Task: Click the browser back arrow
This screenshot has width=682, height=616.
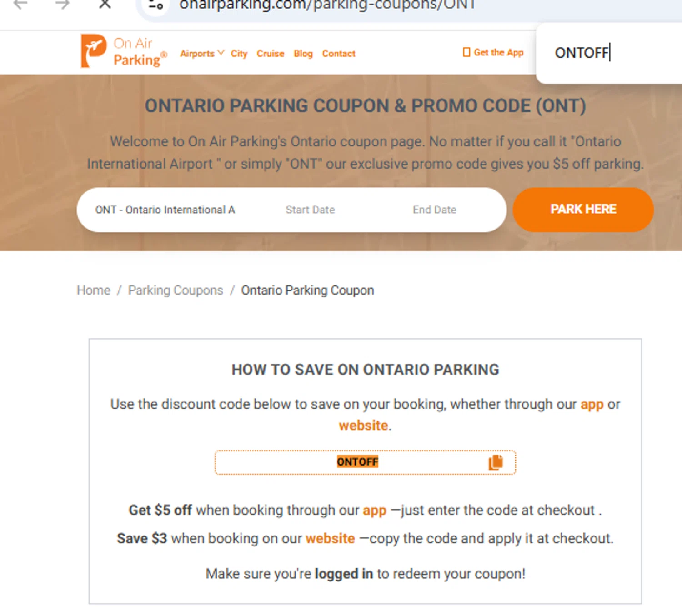Action: (20, 5)
